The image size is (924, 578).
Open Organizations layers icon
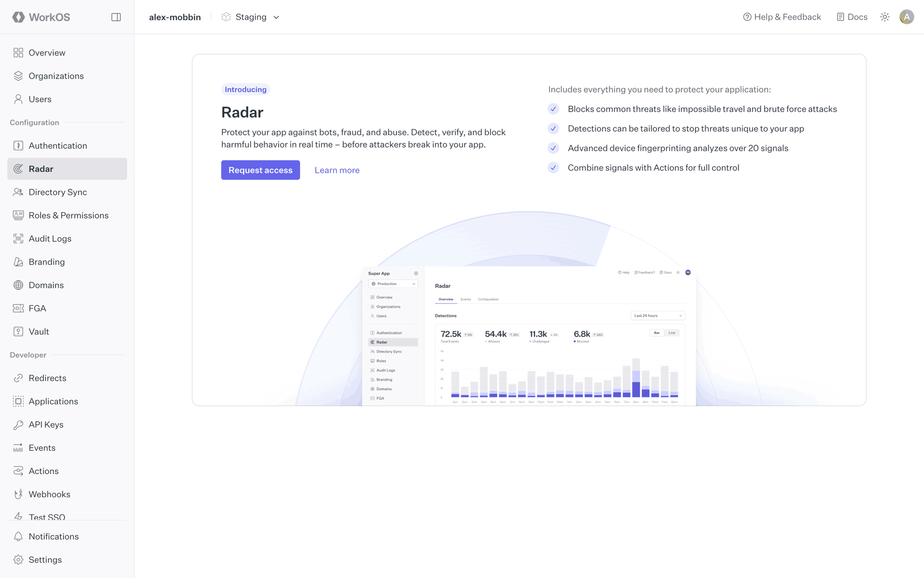pos(18,76)
